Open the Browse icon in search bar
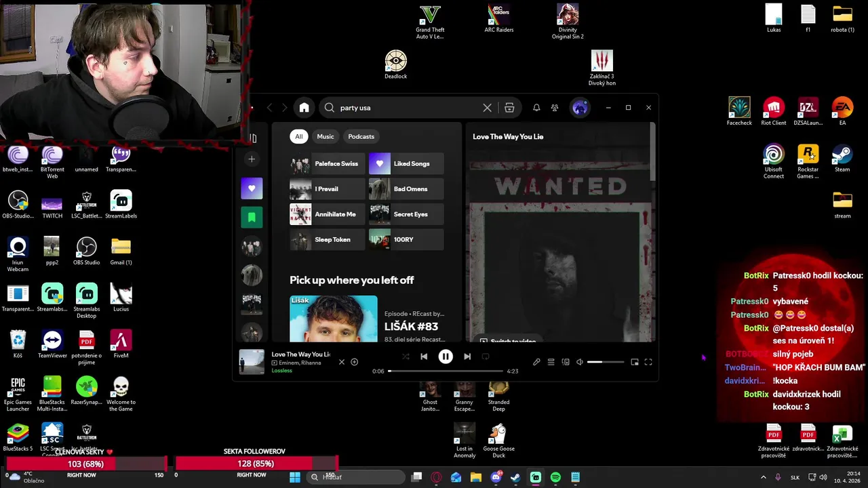 coord(509,108)
